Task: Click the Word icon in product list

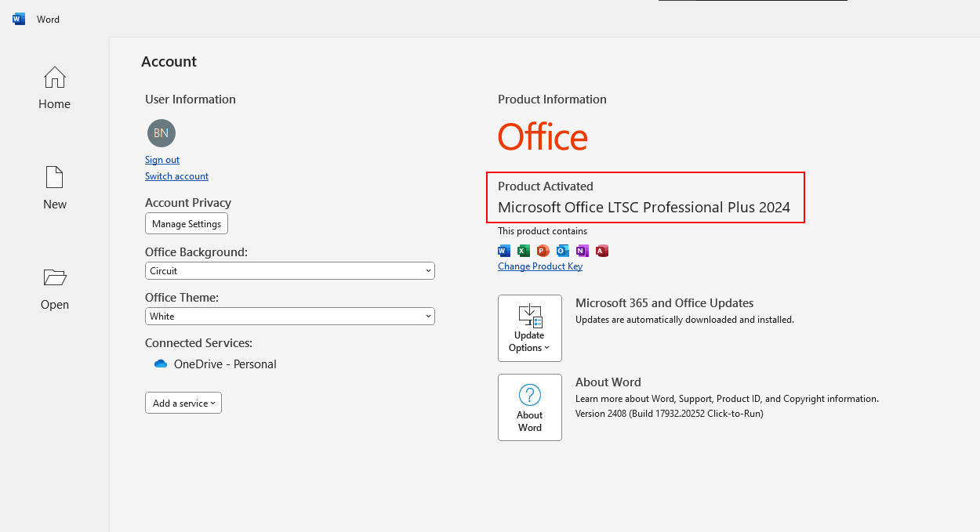Action: (504, 251)
